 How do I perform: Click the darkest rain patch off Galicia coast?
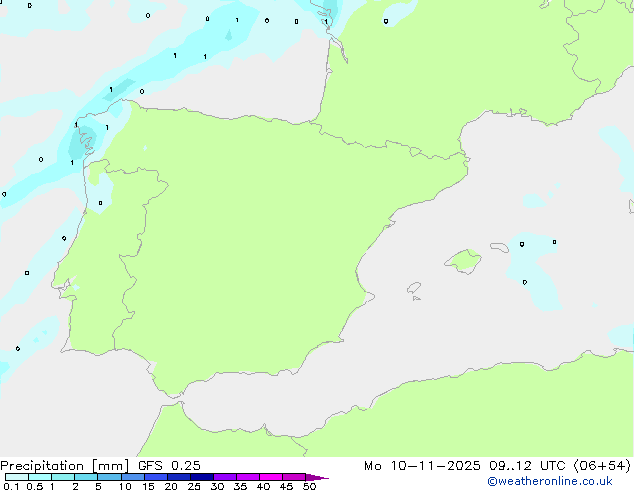tap(82, 142)
